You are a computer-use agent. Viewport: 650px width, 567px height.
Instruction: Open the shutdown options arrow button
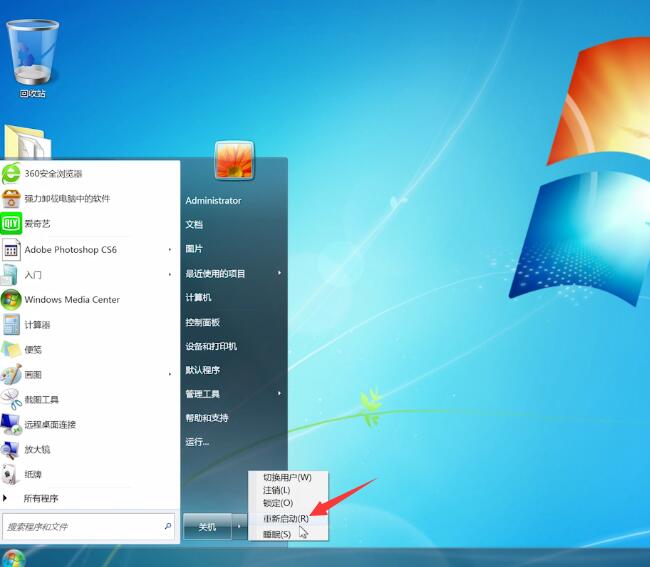pos(239,526)
